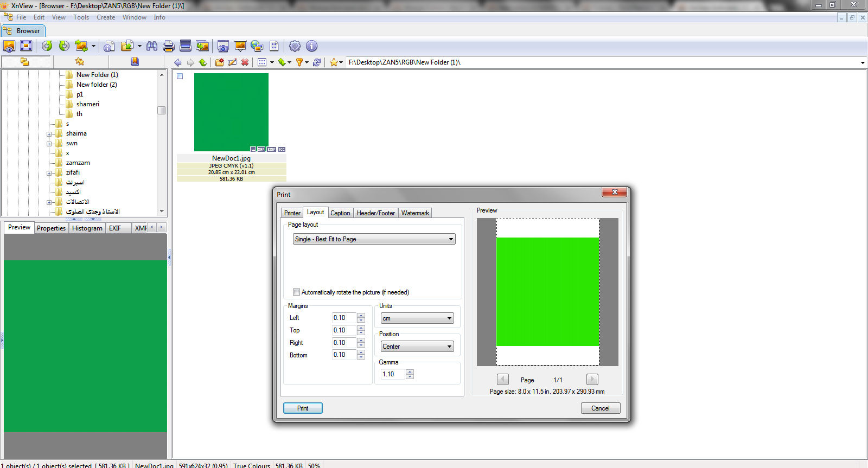
Task: Open the scanner acquire tool
Action: (186, 46)
